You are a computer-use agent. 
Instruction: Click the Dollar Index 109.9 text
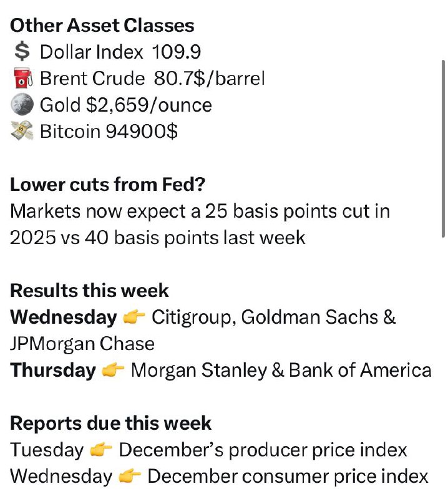[x=120, y=52]
